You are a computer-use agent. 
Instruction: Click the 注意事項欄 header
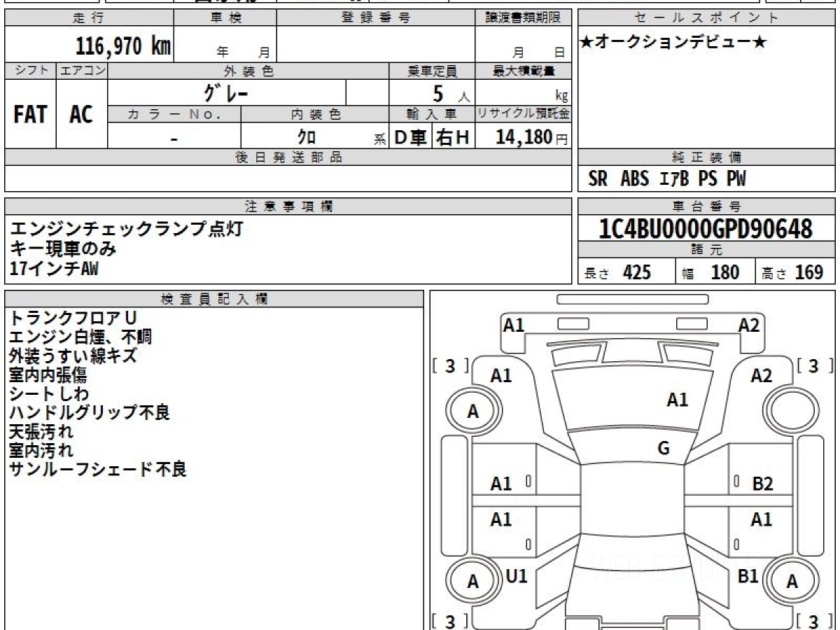pyautogui.click(x=288, y=206)
